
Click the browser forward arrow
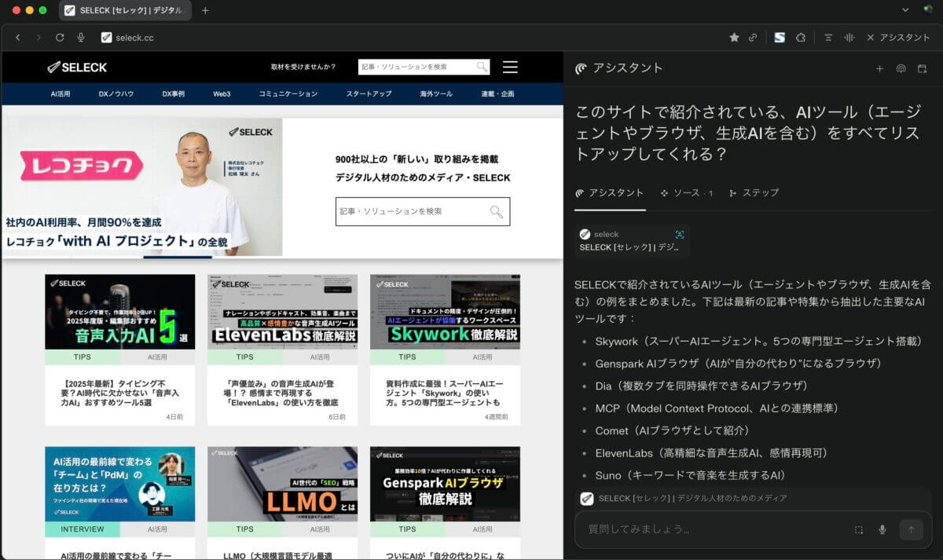click(39, 38)
